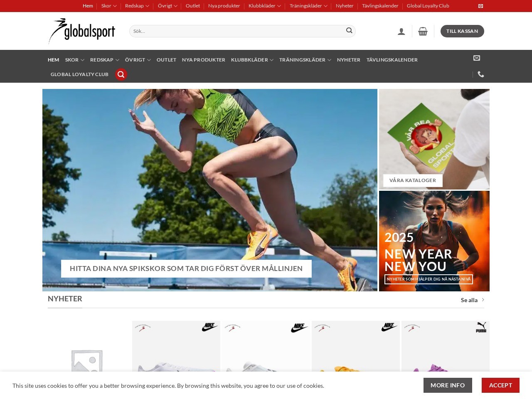
Task: Click the phone icon in the navigation bar
Action: [x=481, y=74]
